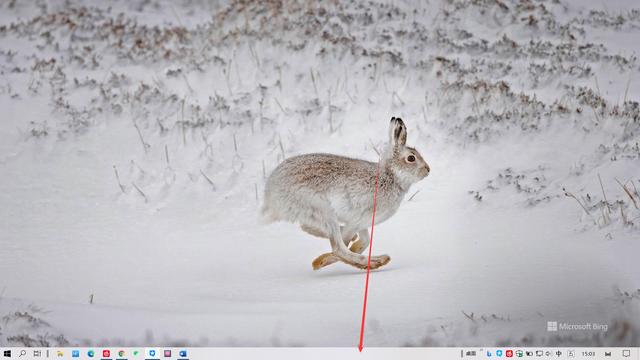This screenshot has width=640, height=360.
Task: Launch File Explorer from taskbar
Action: tap(60, 353)
